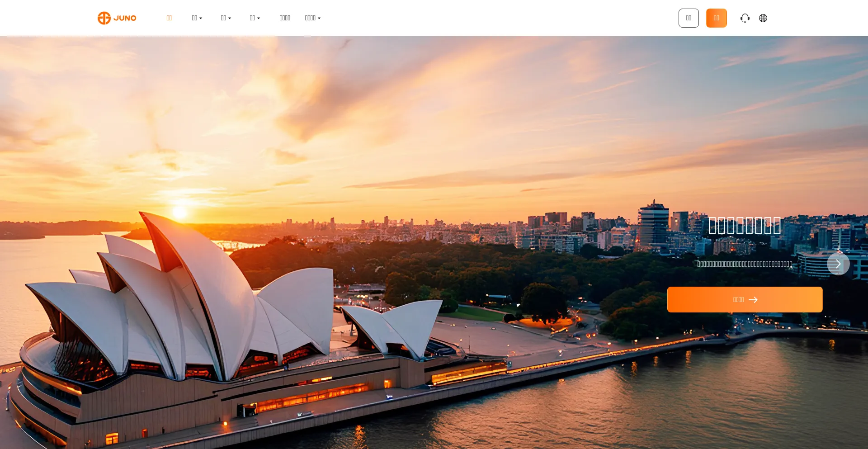This screenshot has height=449, width=868.
Task: Click the arrow icon inside the wide orange banner button
Action: [x=753, y=300]
